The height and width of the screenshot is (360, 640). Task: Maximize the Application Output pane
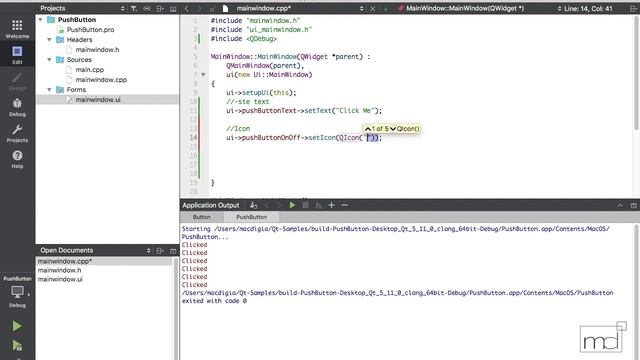click(x=633, y=205)
